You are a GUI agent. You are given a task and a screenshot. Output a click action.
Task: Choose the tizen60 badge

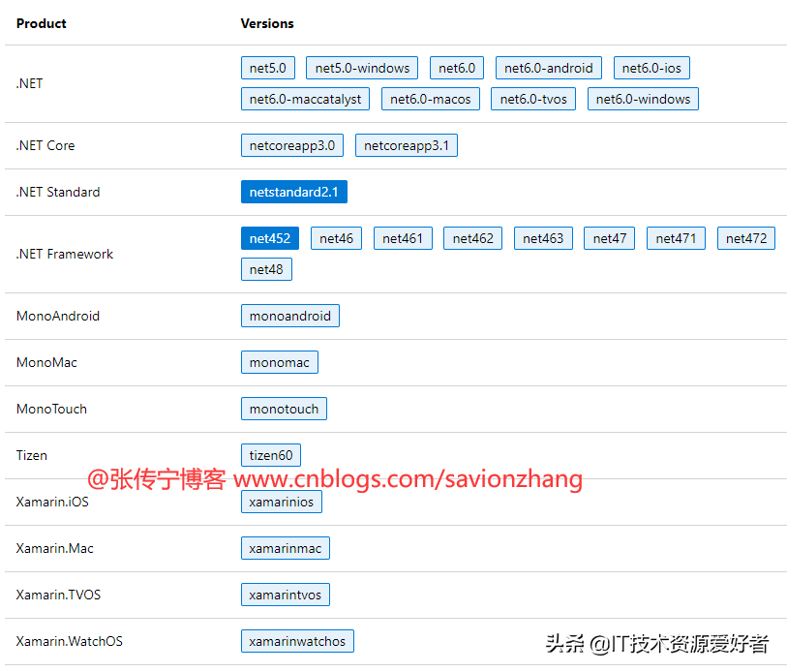click(x=271, y=455)
